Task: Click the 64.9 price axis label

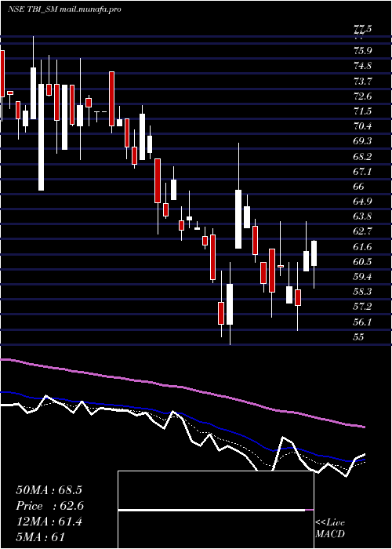Action: pyautogui.click(x=363, y=202)
